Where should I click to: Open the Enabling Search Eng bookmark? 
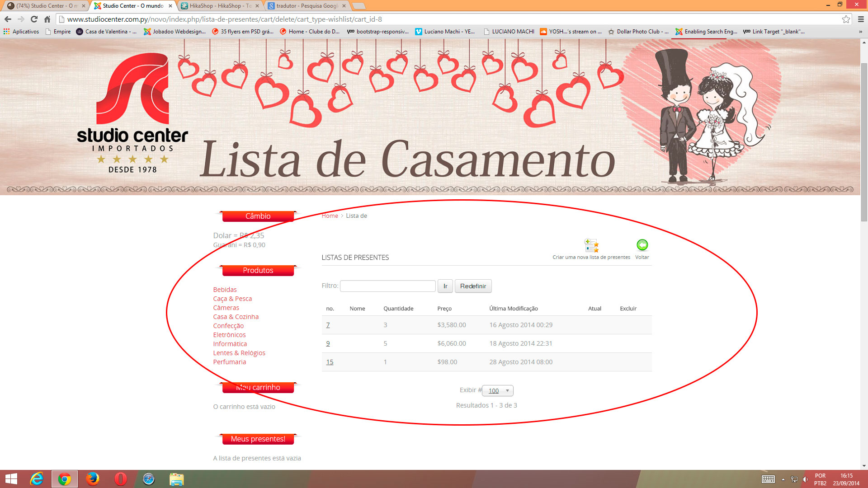[707, 32]
